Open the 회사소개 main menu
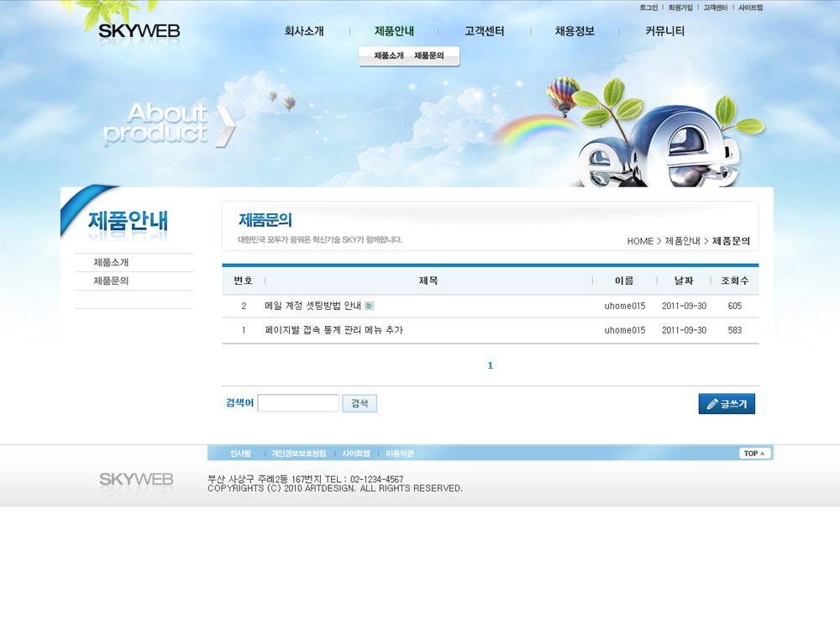The width and height of the screenshot is (840, 630). pyautogui.click(x=303, y=31)
